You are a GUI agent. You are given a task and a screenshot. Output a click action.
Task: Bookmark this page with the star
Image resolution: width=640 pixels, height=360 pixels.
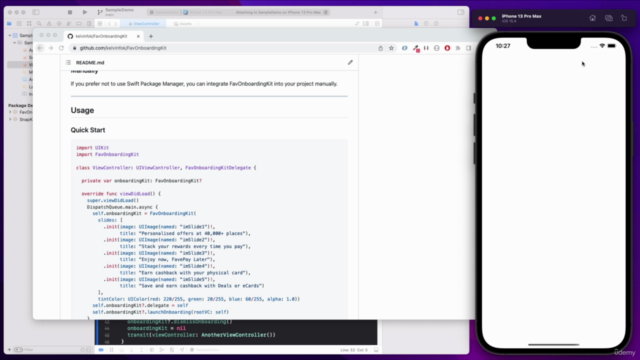click(x=391, y=48)
